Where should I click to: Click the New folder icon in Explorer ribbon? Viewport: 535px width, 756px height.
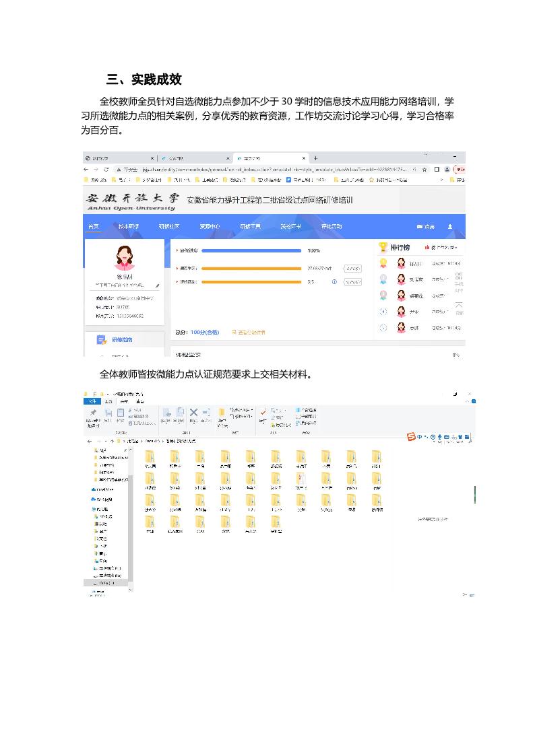coord(222,413)
